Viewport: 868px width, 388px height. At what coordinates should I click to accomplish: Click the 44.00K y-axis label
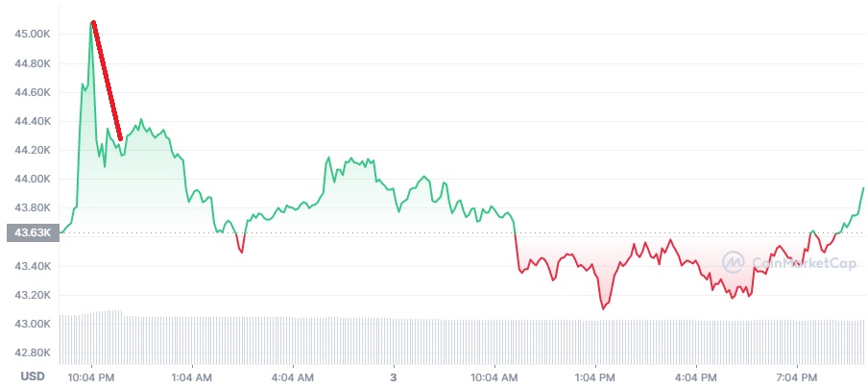coord(32,180)
